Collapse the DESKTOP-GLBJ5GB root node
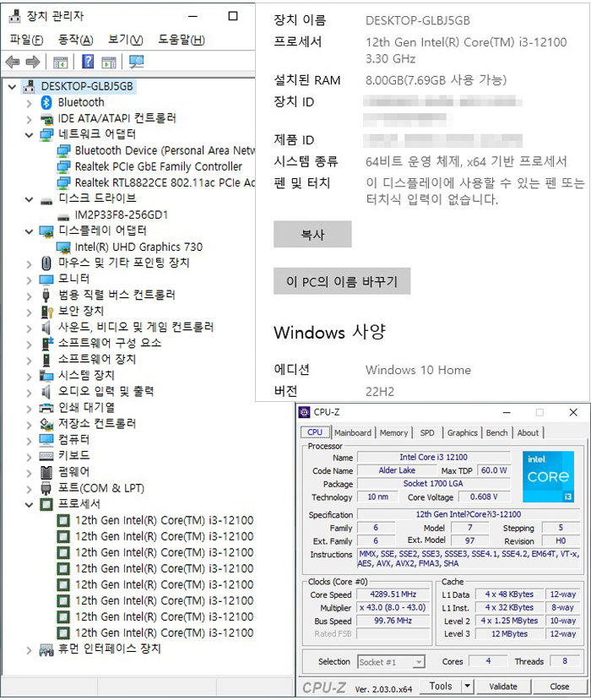The width and height of the screenshot is (591, 700). [12, 87]
